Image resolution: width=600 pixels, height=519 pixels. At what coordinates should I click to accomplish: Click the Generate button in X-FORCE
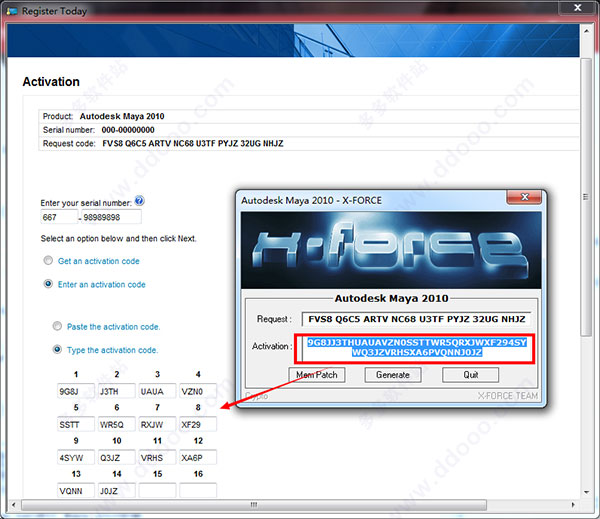[393, 375]
